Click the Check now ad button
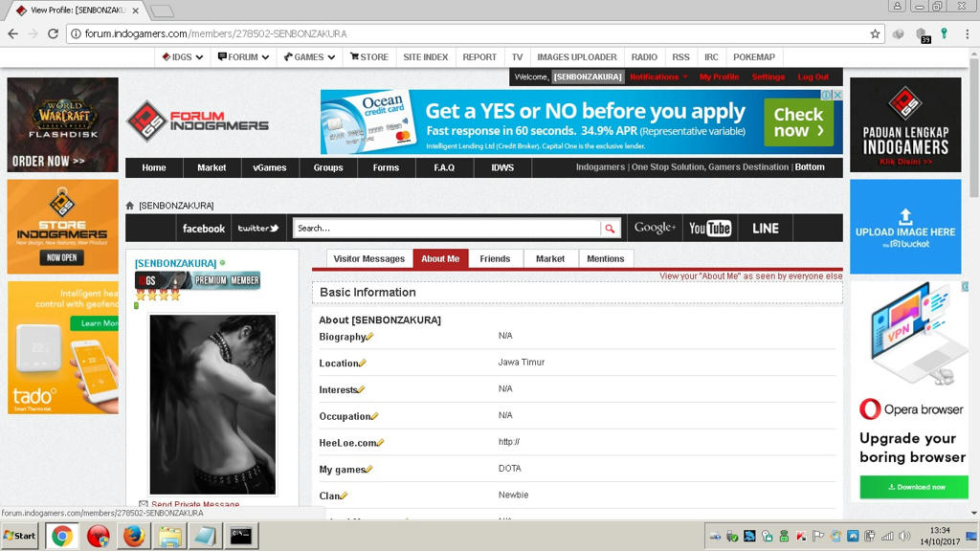 [x=798, y=122]
